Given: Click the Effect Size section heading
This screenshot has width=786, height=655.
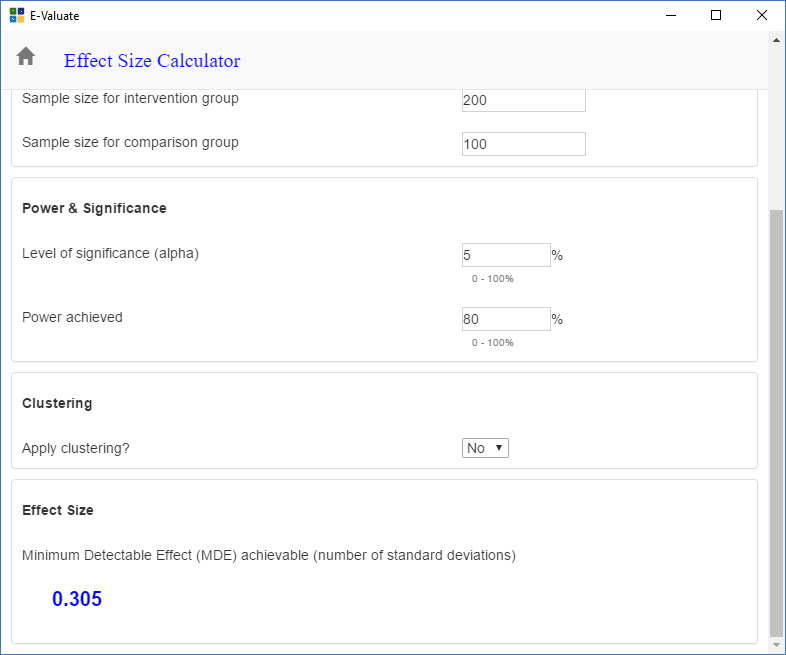Looking at the screenshot, I should pos(58,510).
